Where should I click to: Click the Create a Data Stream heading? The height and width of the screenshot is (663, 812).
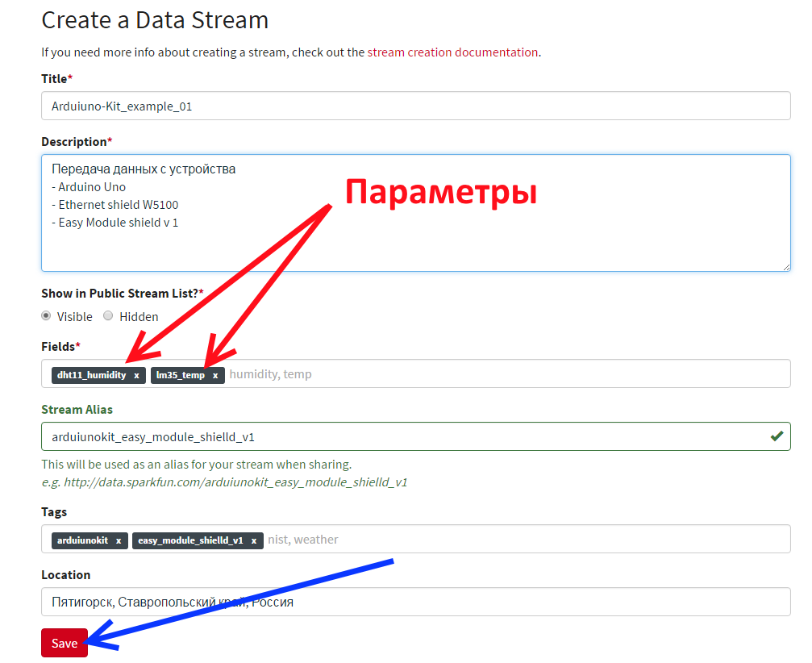point(155,21)
